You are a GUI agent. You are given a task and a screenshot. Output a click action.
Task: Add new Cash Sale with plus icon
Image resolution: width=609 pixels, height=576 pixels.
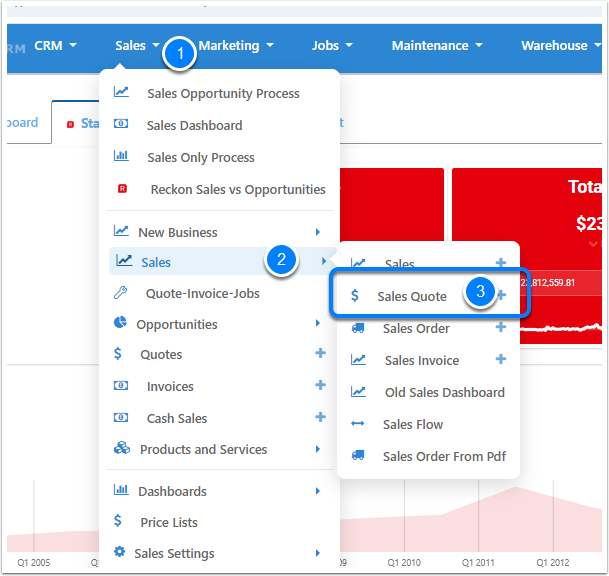(320, 417)
